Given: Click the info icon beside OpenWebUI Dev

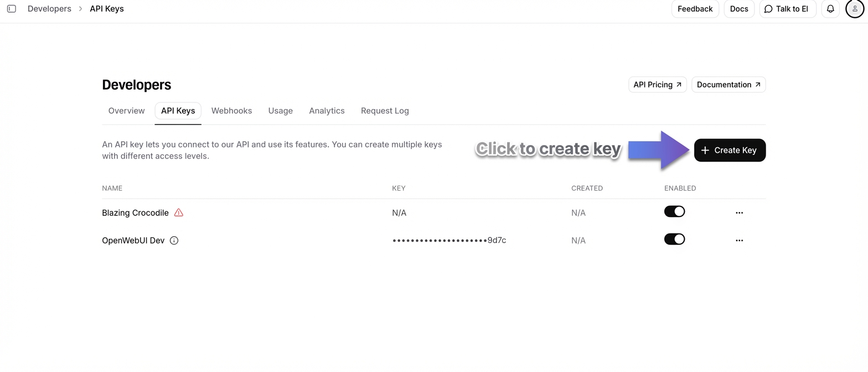Looking at the screenshot, I should 174,240.
